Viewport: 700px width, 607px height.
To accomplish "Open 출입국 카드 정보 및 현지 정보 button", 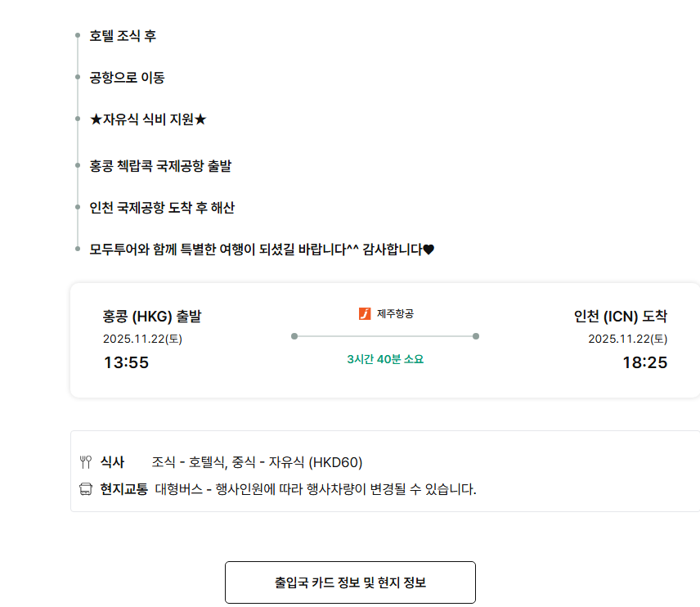I will coord(350,582).
